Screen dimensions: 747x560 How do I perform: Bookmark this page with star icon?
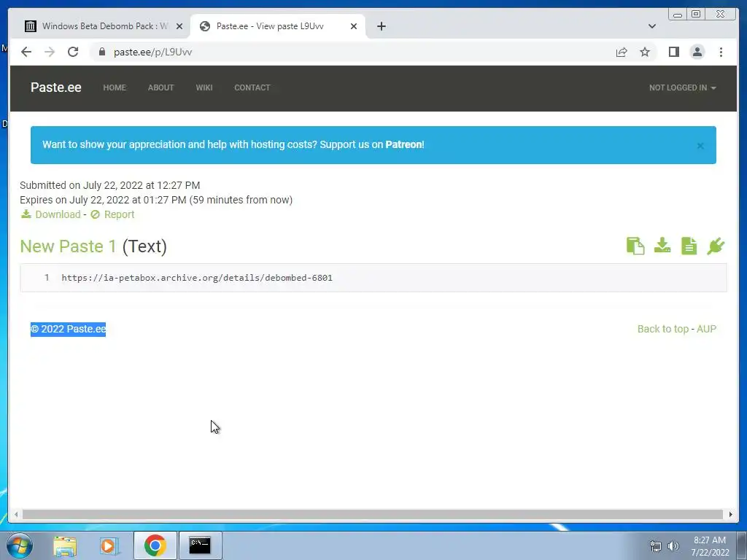click(645, 52)
